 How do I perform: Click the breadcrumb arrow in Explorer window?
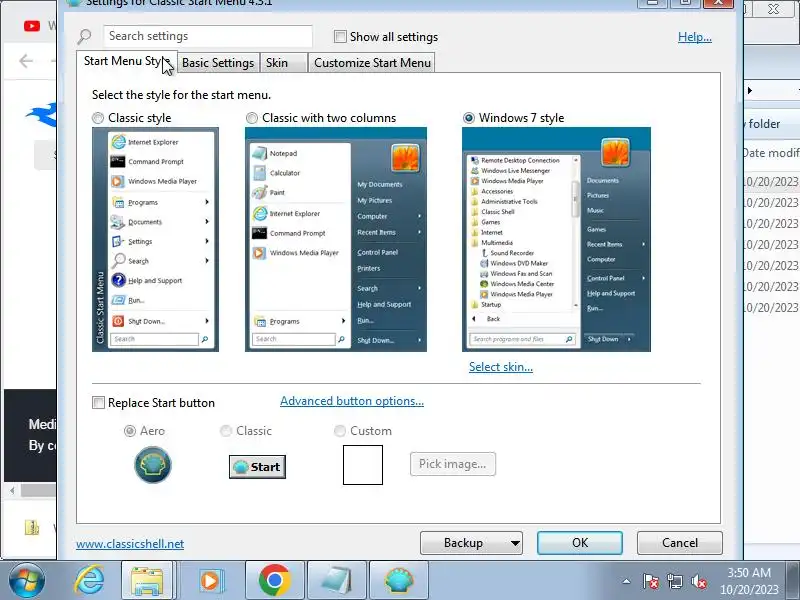(749, 90)
